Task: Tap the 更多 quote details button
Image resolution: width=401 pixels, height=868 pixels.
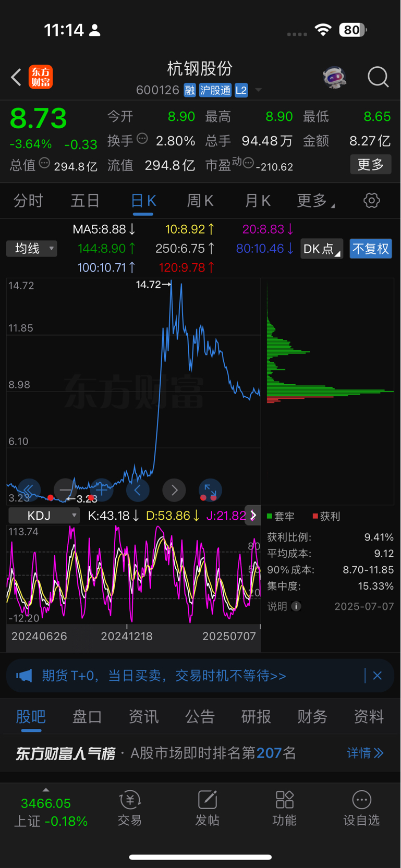Action: [x=370, y=165]
